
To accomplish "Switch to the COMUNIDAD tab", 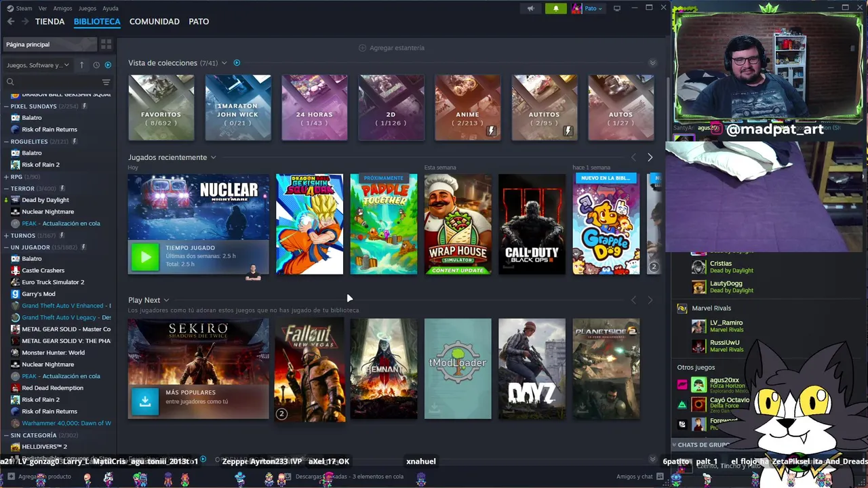I will pyautogui.click(x=155, y=22).
